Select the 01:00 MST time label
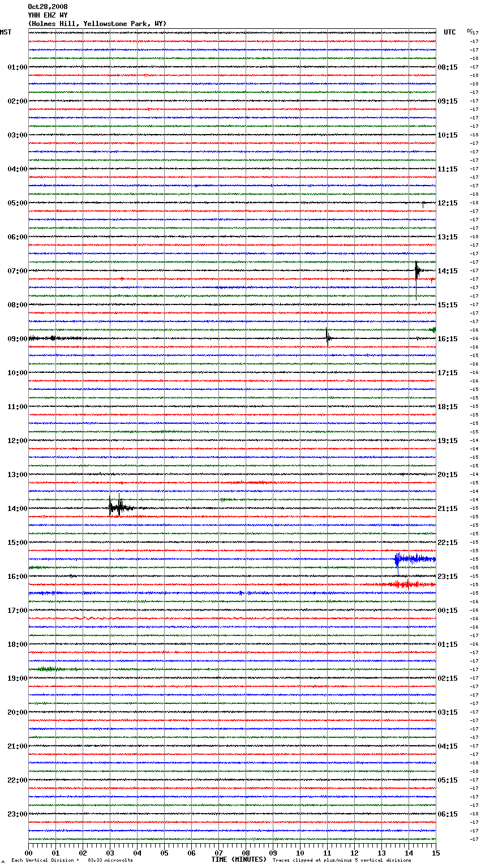The height and width of the screenshot is (868, 481). (17, 67)
